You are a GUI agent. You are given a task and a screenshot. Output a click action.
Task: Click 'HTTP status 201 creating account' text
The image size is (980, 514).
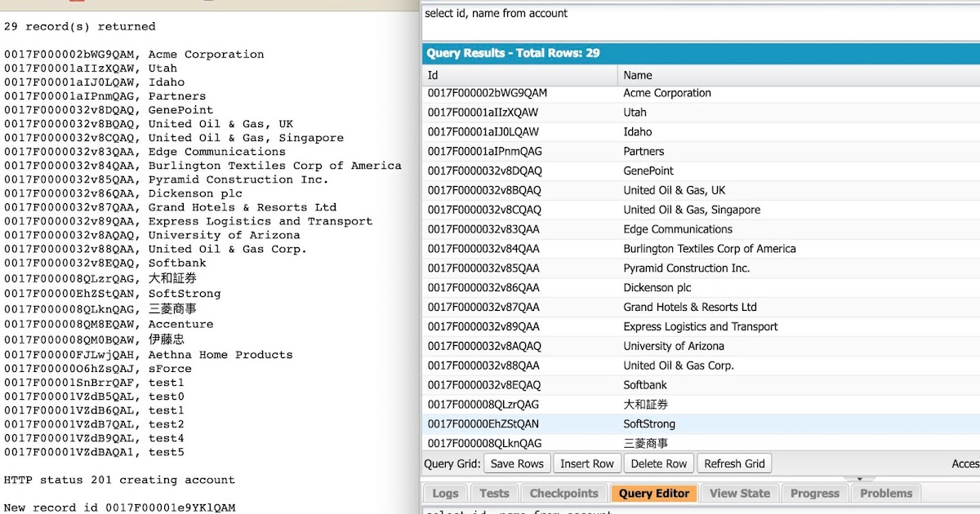(x=119, y=481)
